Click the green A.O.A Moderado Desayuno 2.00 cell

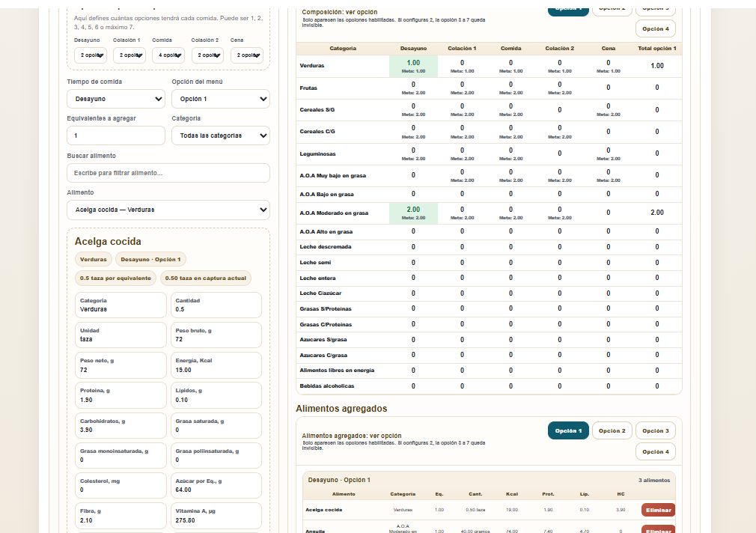point(413,213)
